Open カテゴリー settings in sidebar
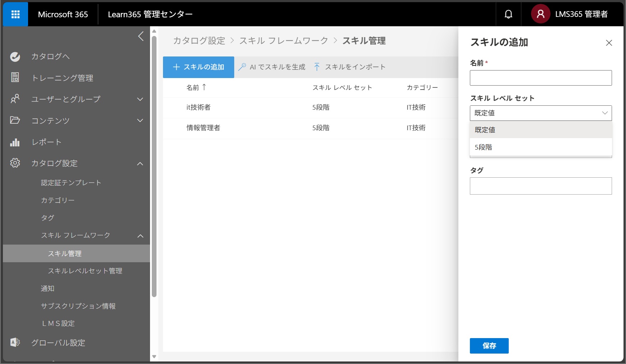Image resolution: width=626 pixels, height=364 pixels. pos(58,200)
